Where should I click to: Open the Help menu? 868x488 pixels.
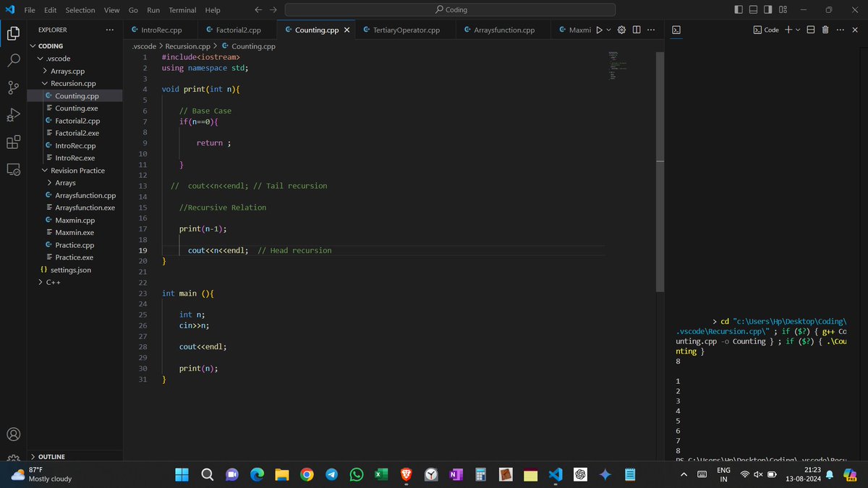pos(213,10)
